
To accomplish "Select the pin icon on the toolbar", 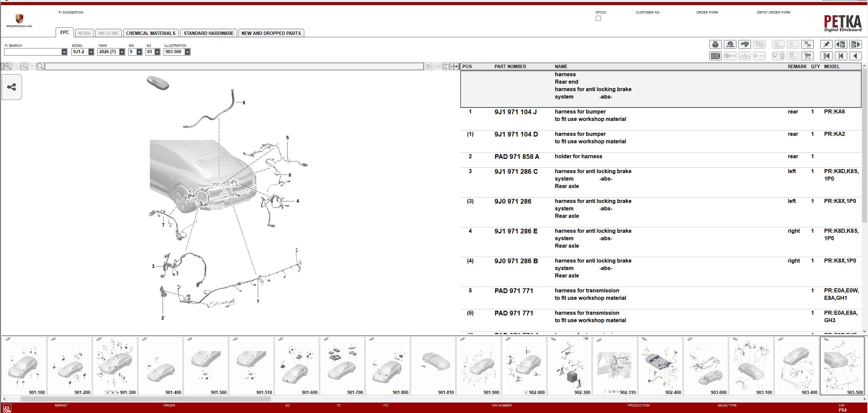I will pos(827,44).
